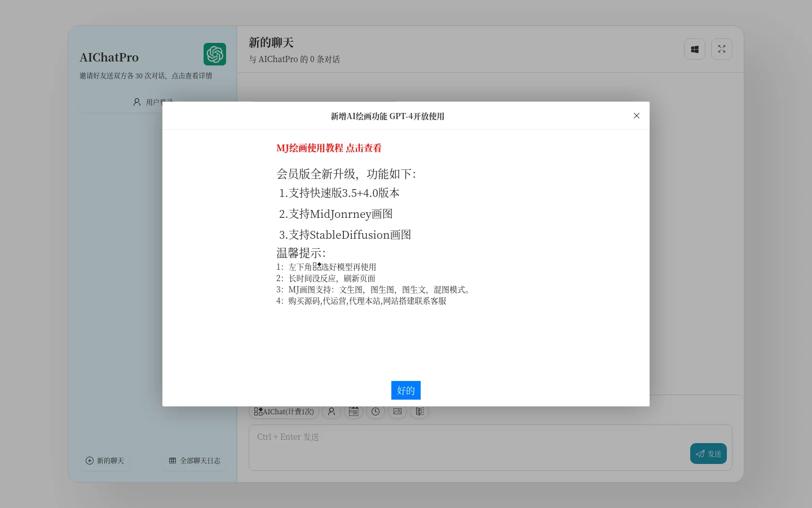Viewport: 812px width, 508px height.
Task: Click the fullscreen expand icon in the header
Action: coord(722,49)
